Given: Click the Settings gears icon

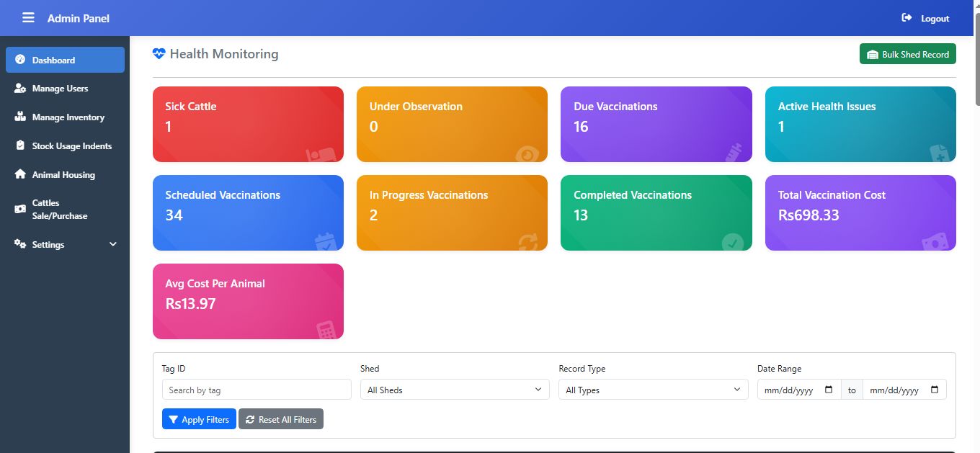Looking at the screenshot, I should click(20, 245).
